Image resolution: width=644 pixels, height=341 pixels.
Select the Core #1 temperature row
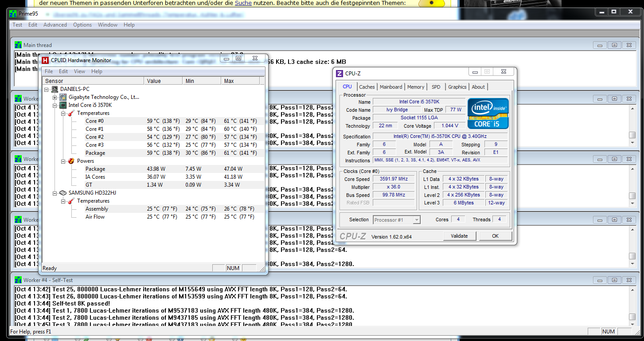(154, 129)
